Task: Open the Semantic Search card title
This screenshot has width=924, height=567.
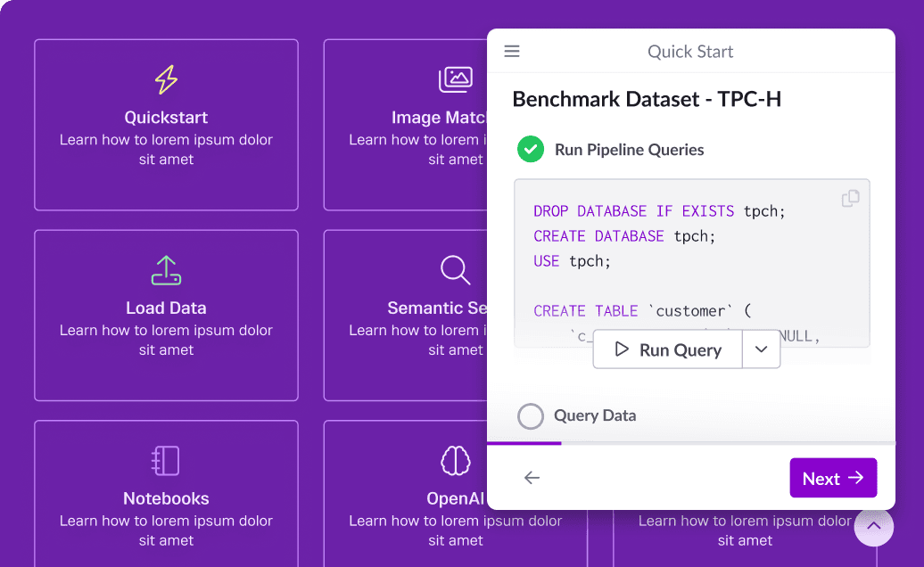Action: coord(437,308)
